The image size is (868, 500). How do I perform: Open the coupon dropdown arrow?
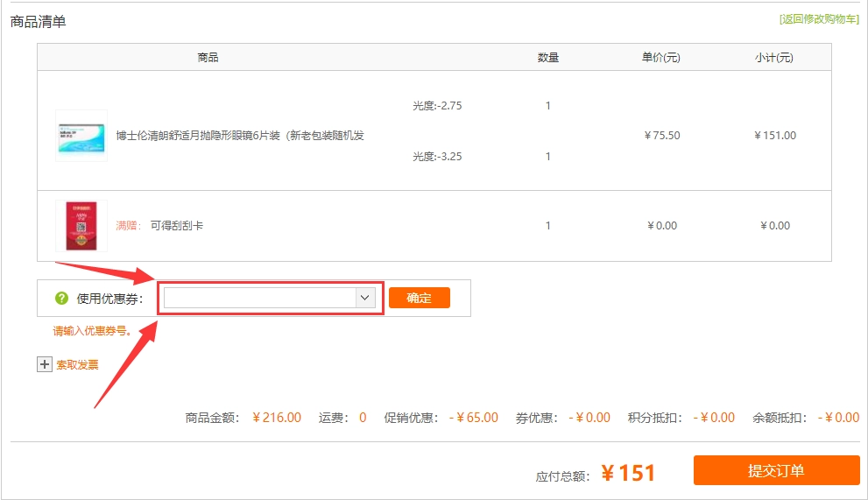tap(365, 298)
